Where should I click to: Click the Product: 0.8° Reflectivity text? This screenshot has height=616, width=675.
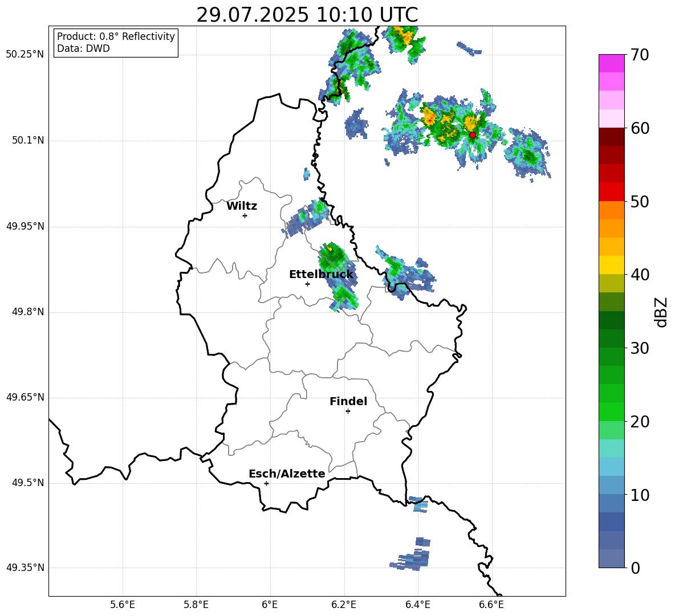tap(116, 36)
